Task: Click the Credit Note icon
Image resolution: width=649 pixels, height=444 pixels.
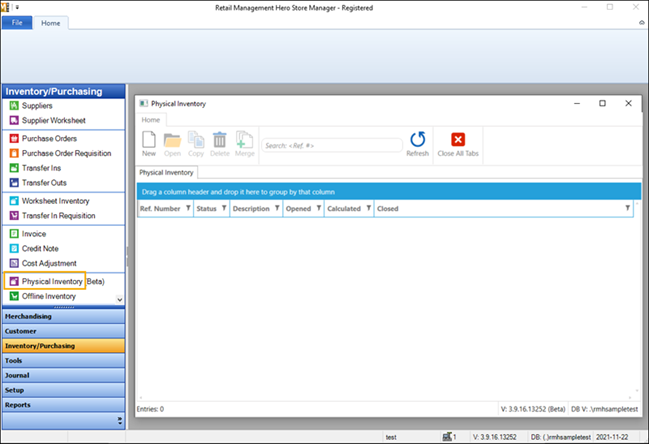Action: 14,249
